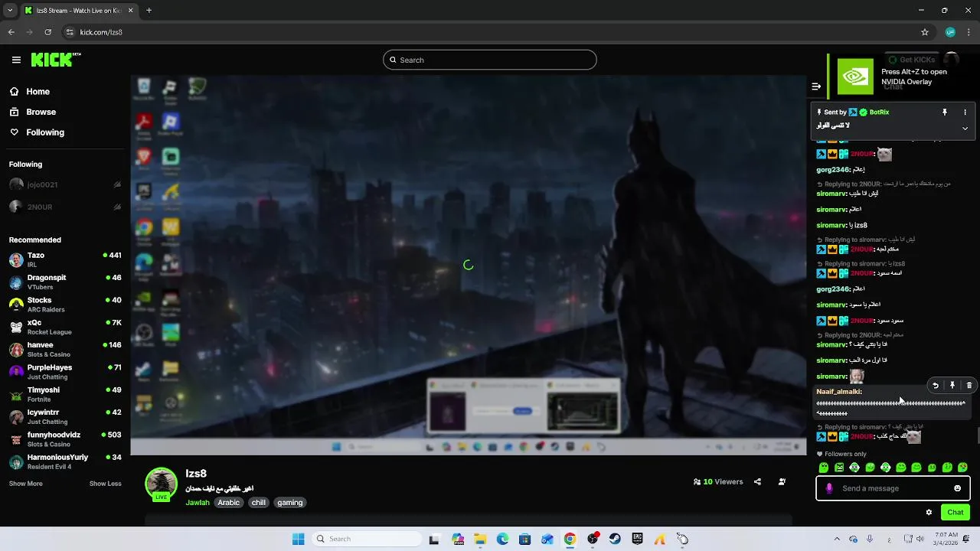
Task: Open emoji picker in chat input
Action: [x=957, y=488]
